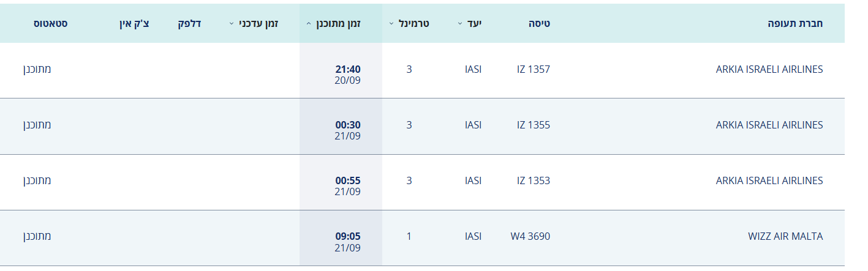Click terminal 1 in the W4 3690 row

409,237
